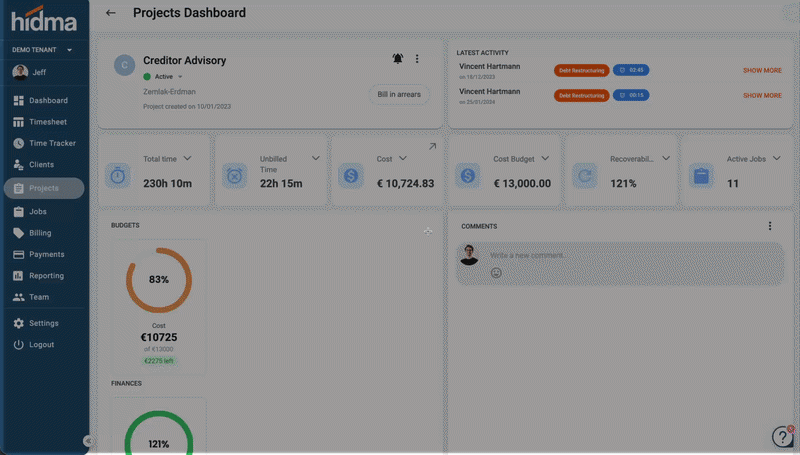Click the 02:45 time badge
800x455 pixels.
pyautogui.click(x=631, y=70)
